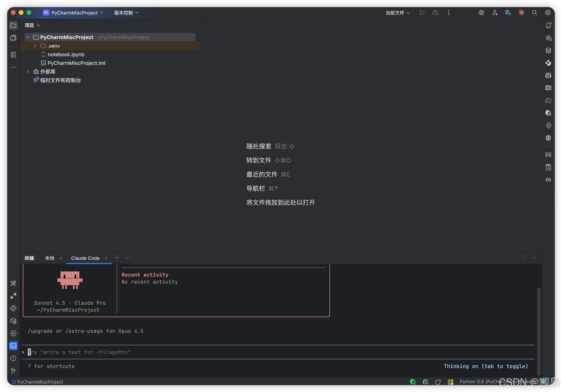Expand the .venv folder
The width and height of the screenshot is (562, 392).
point(35,46)
